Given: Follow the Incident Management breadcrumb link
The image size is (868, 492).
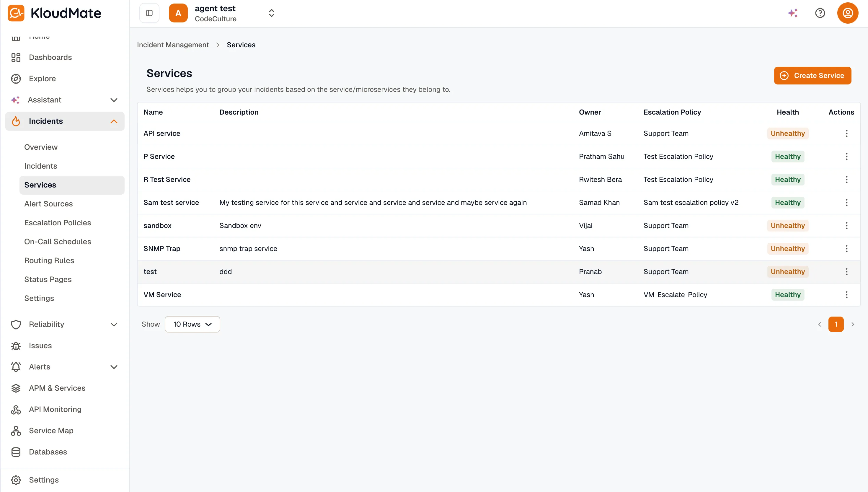Looking at the screenshot, I should (x=173, y=45).
